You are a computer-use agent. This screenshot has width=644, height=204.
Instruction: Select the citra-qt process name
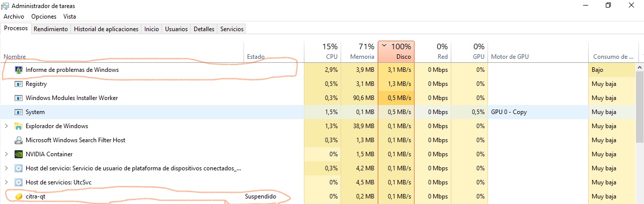coord(36,196)
